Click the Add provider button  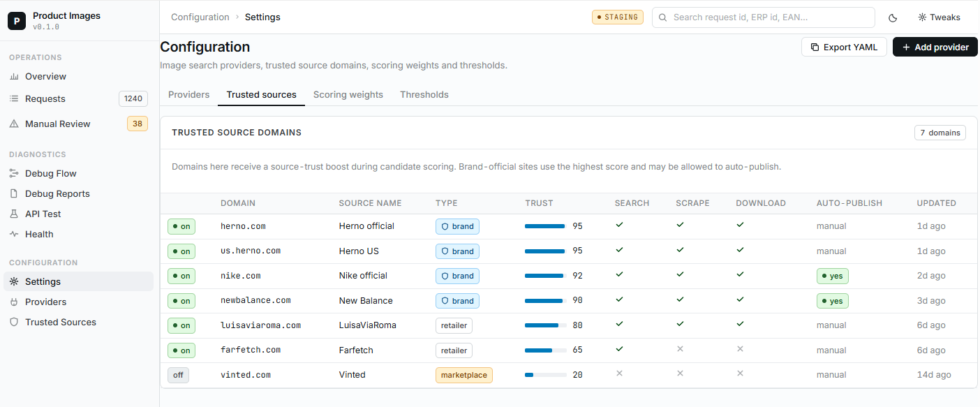tap(935, 47)
